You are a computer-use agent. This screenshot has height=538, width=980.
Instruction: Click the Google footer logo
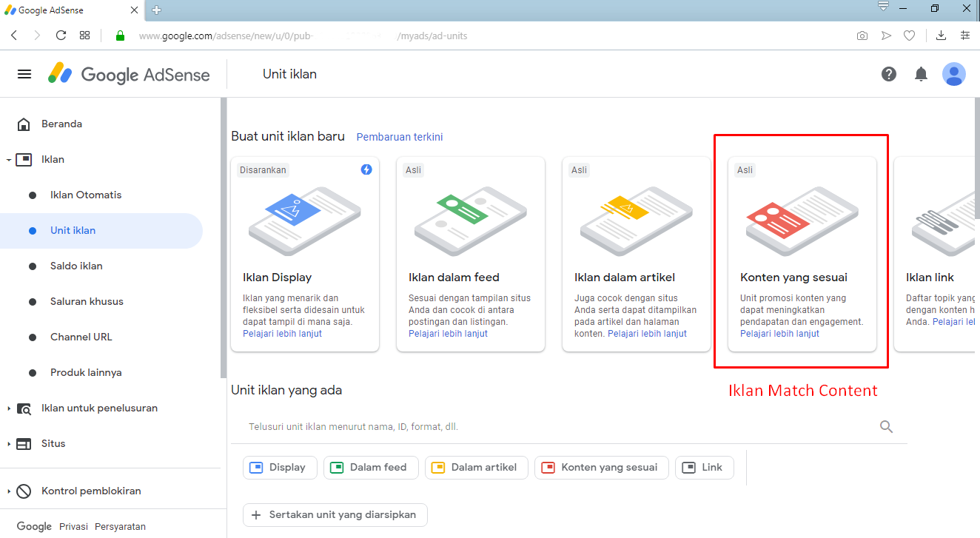click(x=34, y=526)
